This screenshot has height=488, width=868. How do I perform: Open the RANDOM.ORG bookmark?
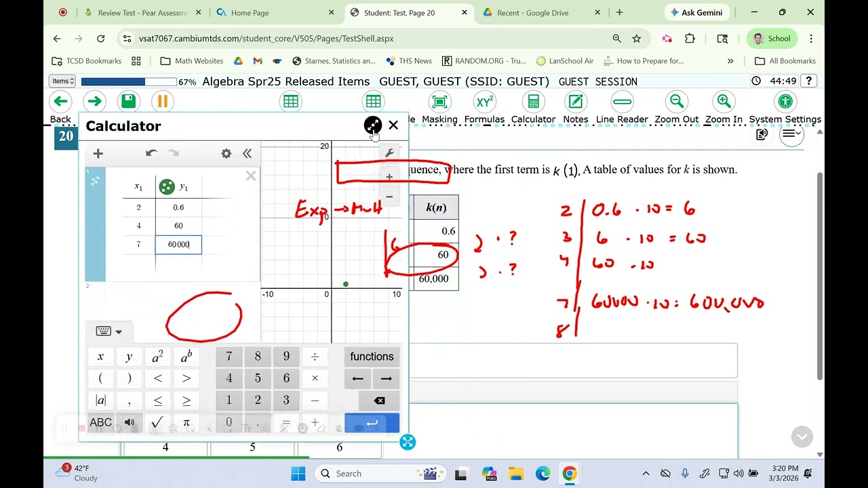click(x=484, y=61)
